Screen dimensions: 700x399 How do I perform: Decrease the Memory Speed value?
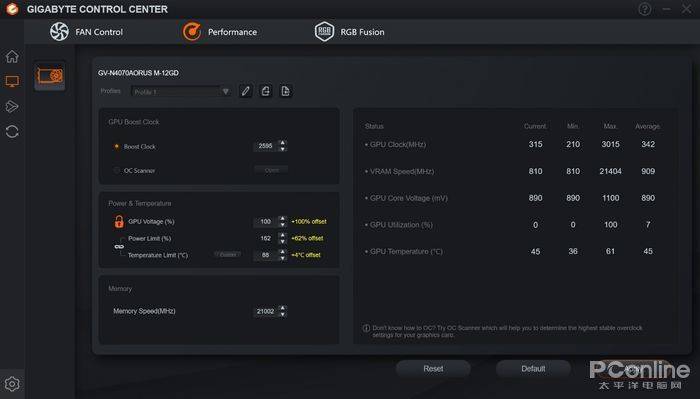pos(282,315)
